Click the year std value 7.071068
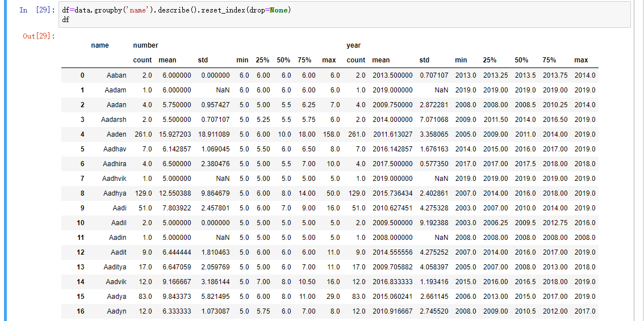The height and width of the screenshot is (321, 644). tap(434, 120)
